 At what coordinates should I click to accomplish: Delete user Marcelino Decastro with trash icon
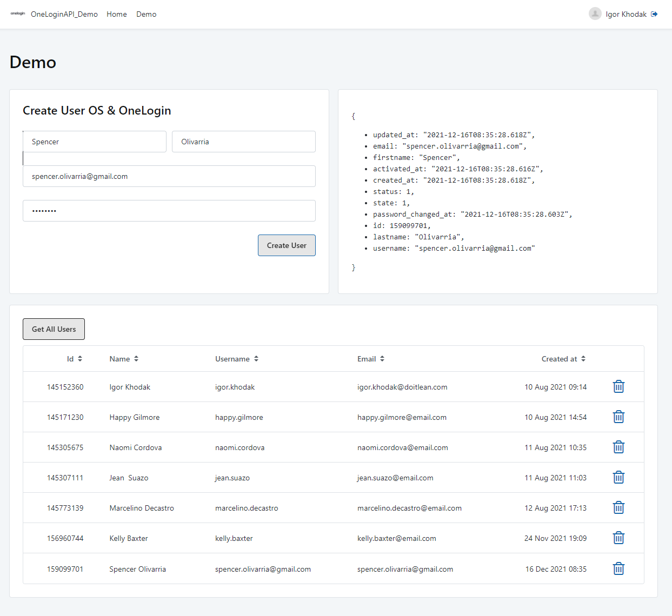pyautogui.click(x=618, y=507)
